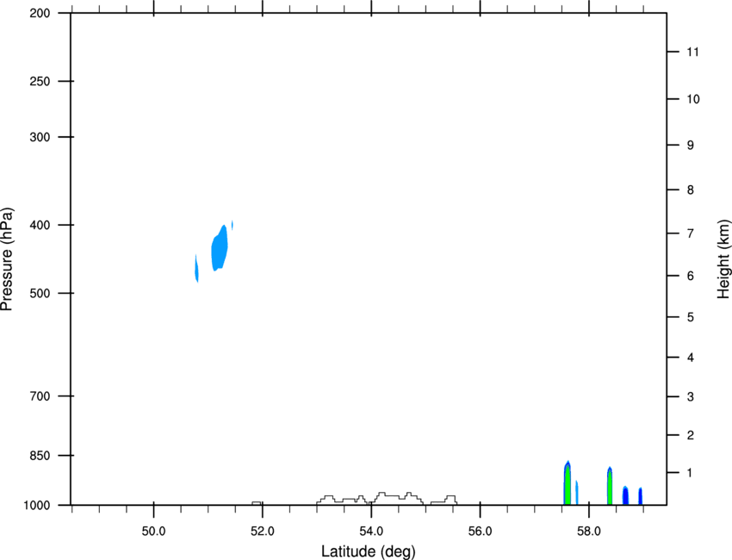Select the 700 pressure tick label

(40, 396)
